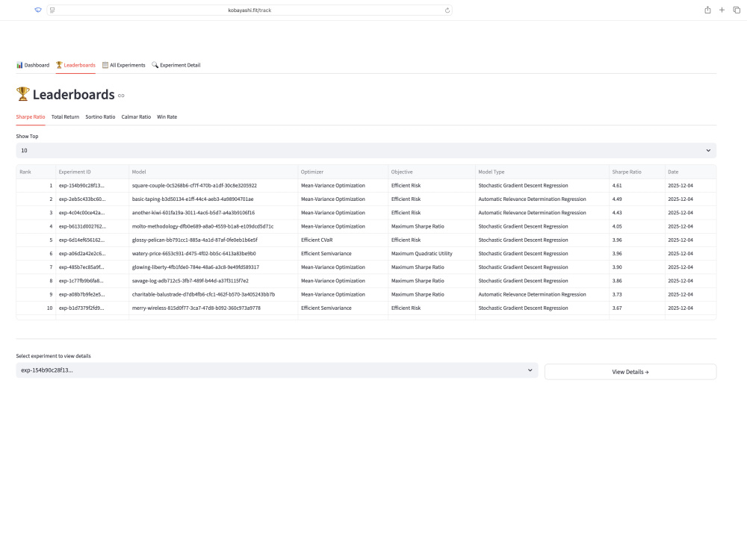Expand the Select experiment dropdown
Image resolution: width=747 pixels, height=560 pixels.
click(x=277, y=370)
